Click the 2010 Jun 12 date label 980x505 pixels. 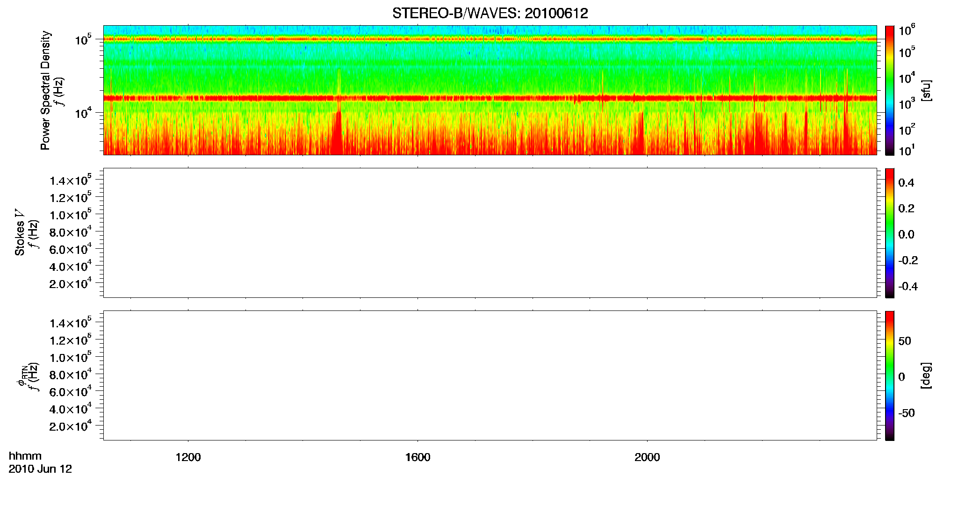point(40,469)
